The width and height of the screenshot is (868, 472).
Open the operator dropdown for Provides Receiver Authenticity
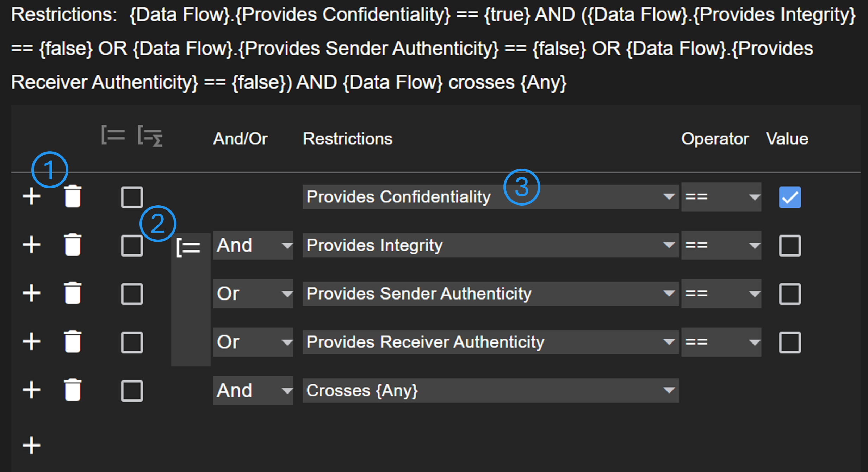(721, 342)
